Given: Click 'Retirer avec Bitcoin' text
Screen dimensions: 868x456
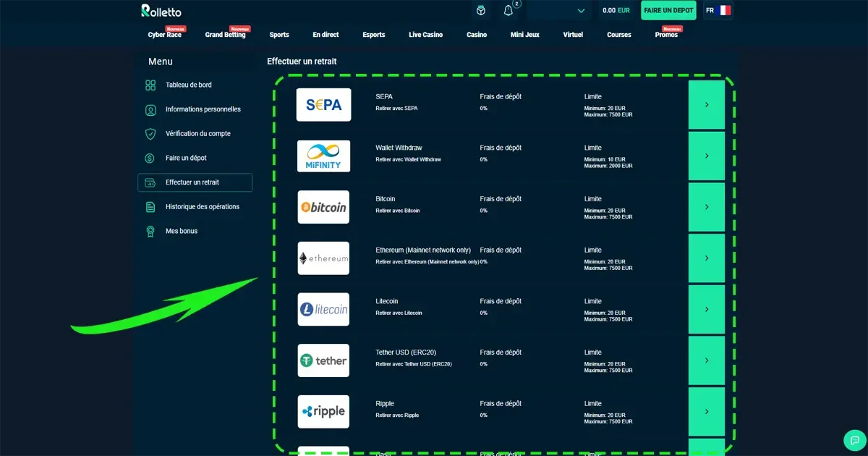Looking at the screenshot, I should (398, 211).
